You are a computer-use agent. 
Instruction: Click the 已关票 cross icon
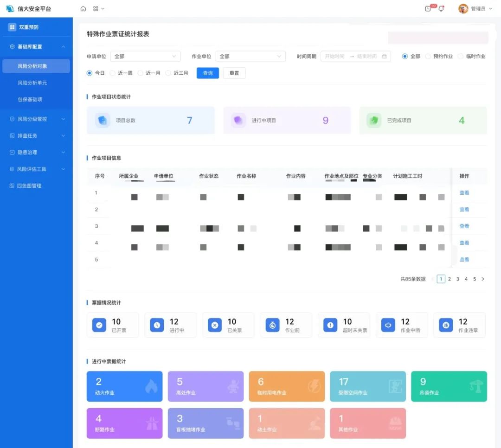215,325
